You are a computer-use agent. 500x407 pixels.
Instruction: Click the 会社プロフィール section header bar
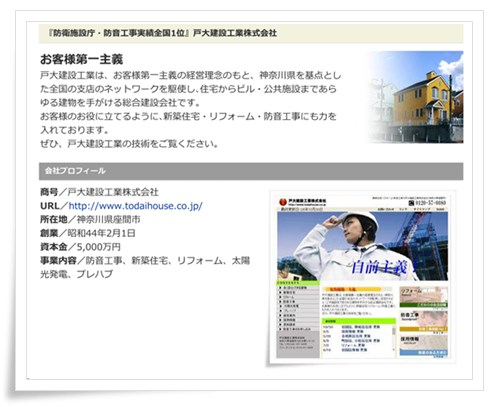tap(251, 171)
